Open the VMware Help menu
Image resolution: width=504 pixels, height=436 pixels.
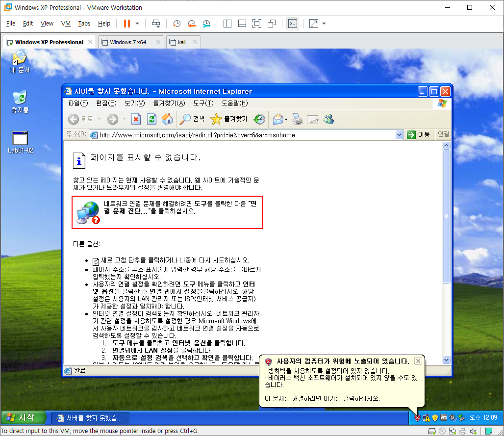click(104, 24)
